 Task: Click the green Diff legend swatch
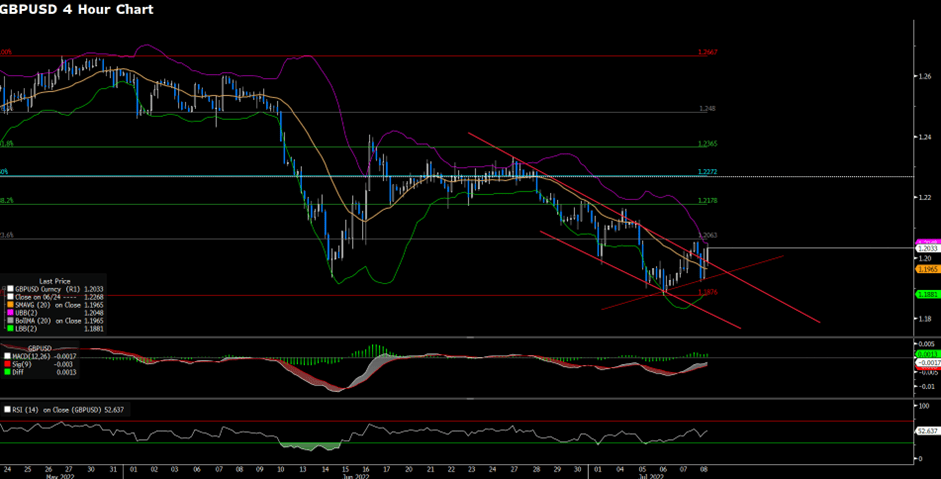tap(5, 370)
